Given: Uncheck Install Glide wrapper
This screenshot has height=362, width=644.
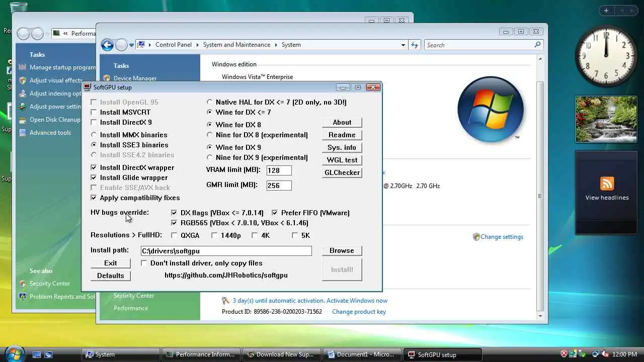Looking at the screenshot, I should [x=94, y=177].
